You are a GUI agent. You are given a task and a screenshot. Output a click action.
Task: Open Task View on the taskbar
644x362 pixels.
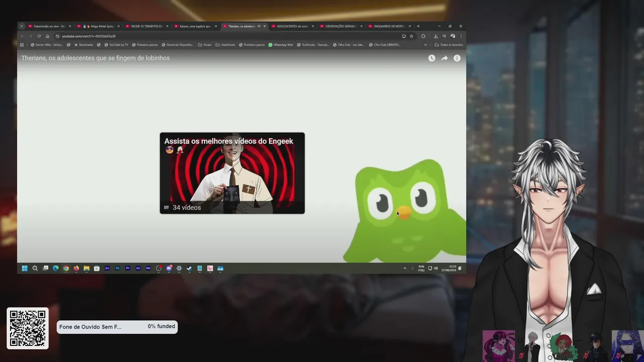point(45,268)
